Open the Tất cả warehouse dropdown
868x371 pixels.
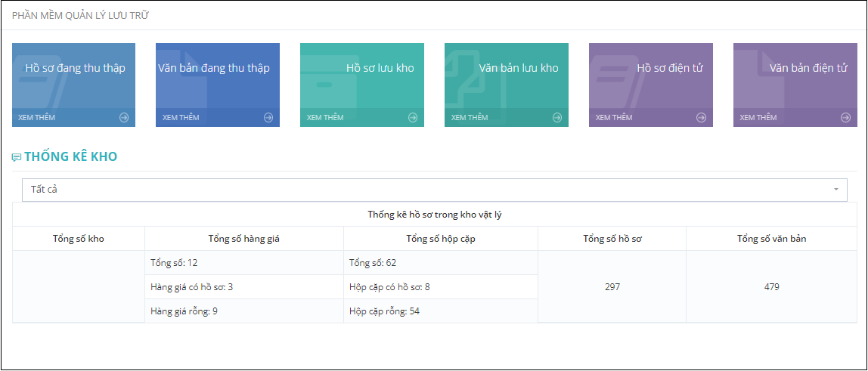point(435,190)
